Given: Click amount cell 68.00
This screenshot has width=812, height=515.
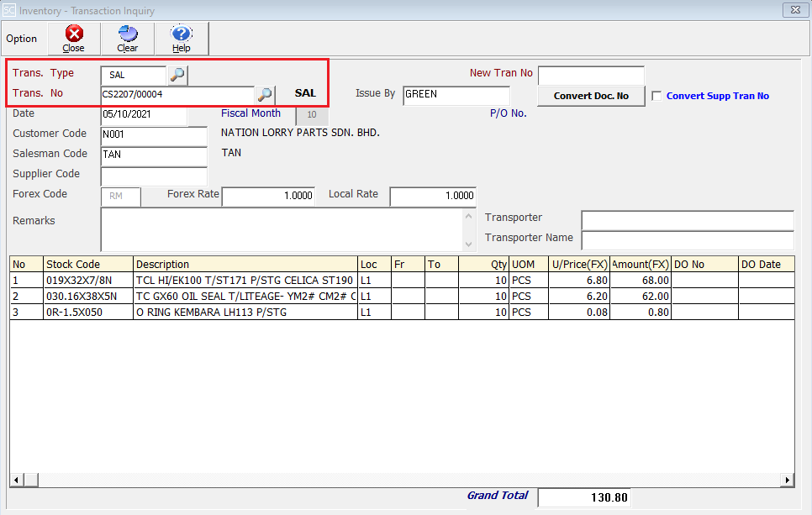Looking at the screenshot, I should (x=641, y=280).
